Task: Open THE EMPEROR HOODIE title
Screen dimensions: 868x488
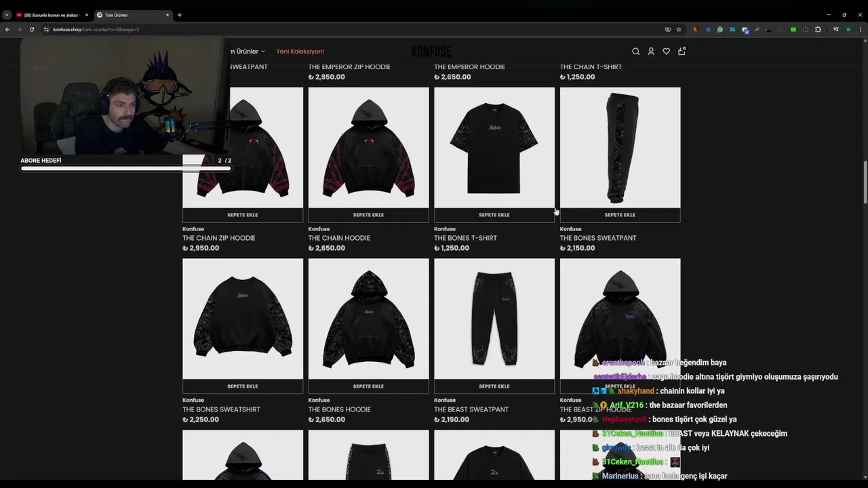Action: pyautogui.click(x=469, y=67)
